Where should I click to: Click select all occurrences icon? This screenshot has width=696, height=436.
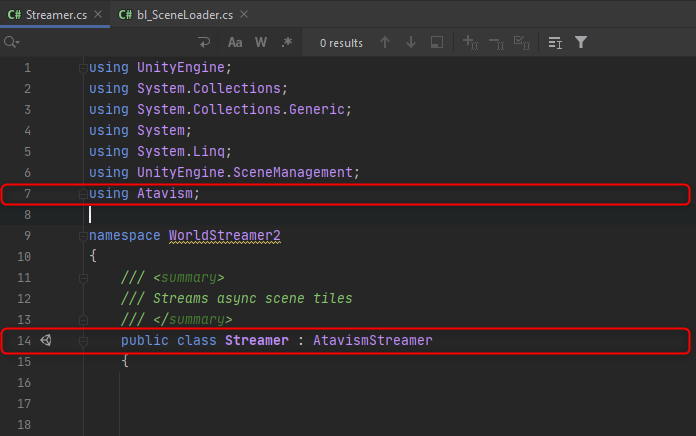(x=521, y=43)
